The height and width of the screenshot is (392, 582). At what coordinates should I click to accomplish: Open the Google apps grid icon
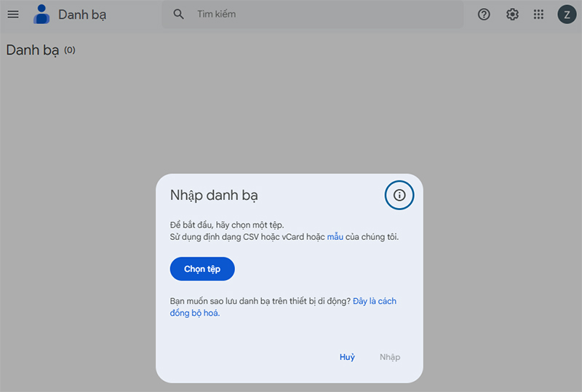(x=538, y=15)
